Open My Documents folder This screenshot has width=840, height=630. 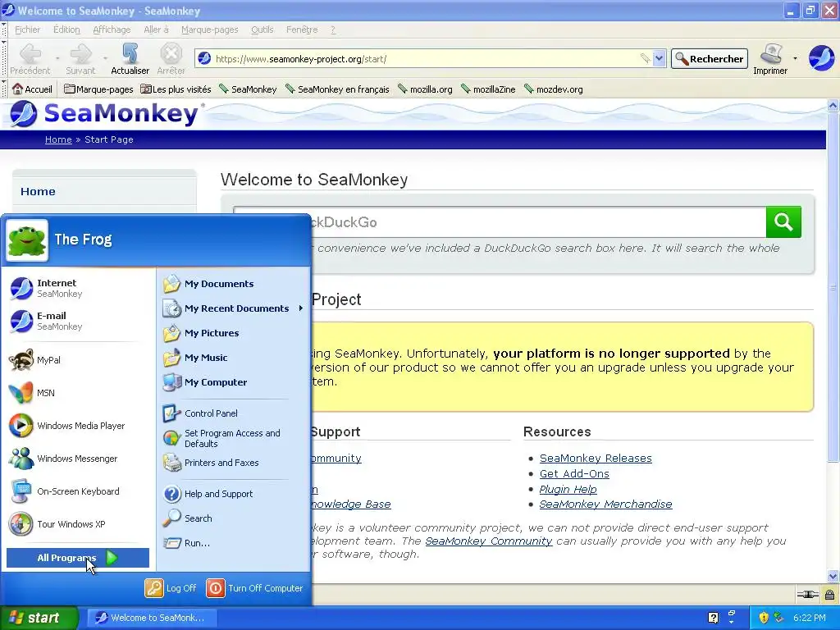(233, 283)
